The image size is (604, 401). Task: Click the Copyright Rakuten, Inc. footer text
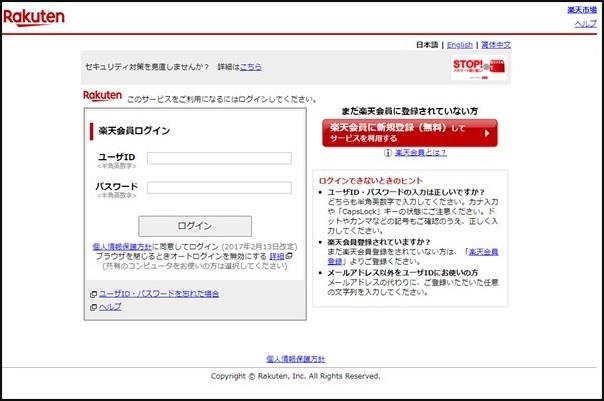[295, 376]
